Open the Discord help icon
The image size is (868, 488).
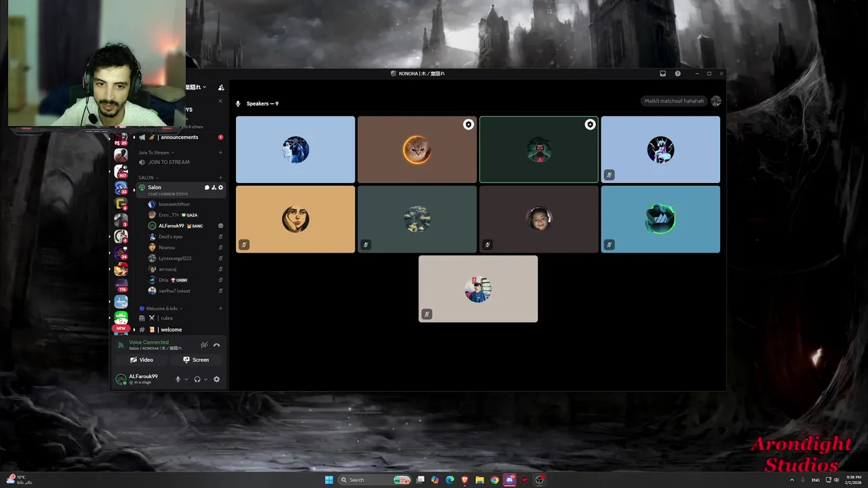(x=677, y=73)
